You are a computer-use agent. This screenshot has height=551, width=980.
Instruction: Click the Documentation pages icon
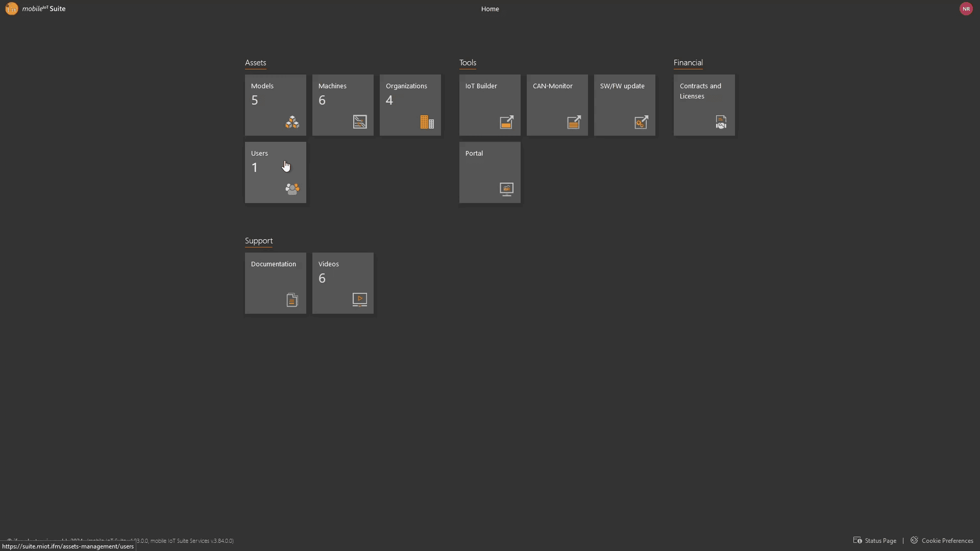click(292, 300)
